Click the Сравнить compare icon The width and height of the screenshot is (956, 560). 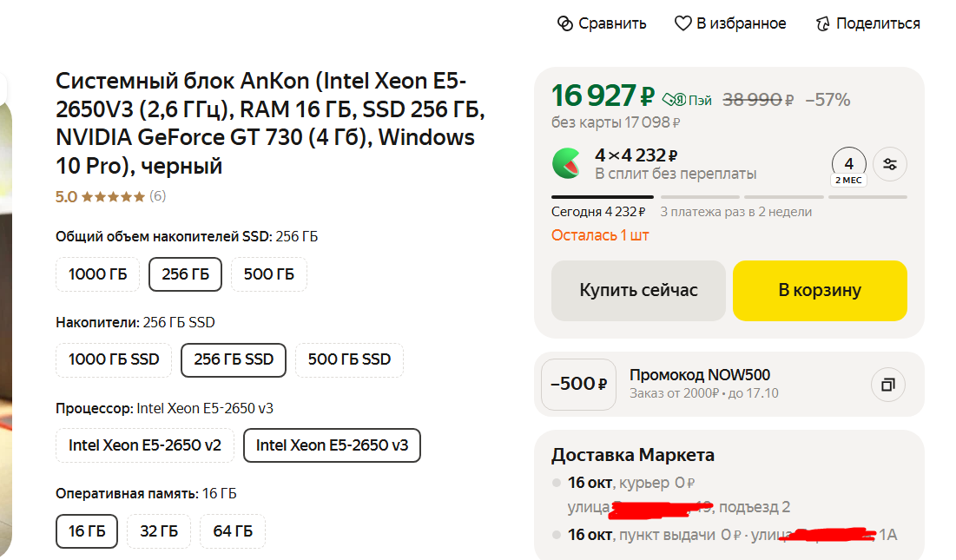point(565,23)
